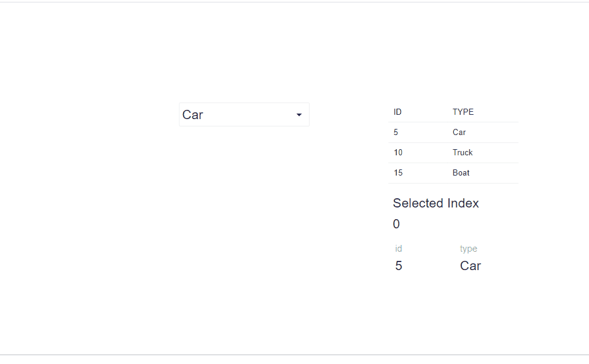
Task: Click the horizontal divider at page bottom
Action: 294,355
